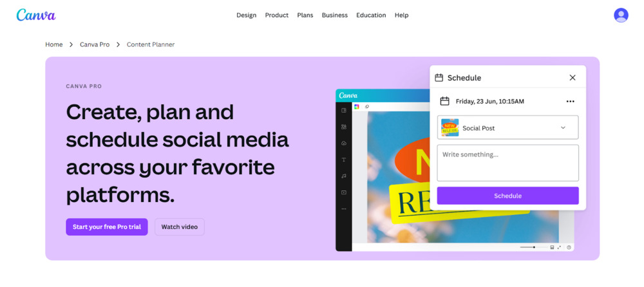
Task: Click the Video icon in editor sidebar
Action: tap(344, 192)
